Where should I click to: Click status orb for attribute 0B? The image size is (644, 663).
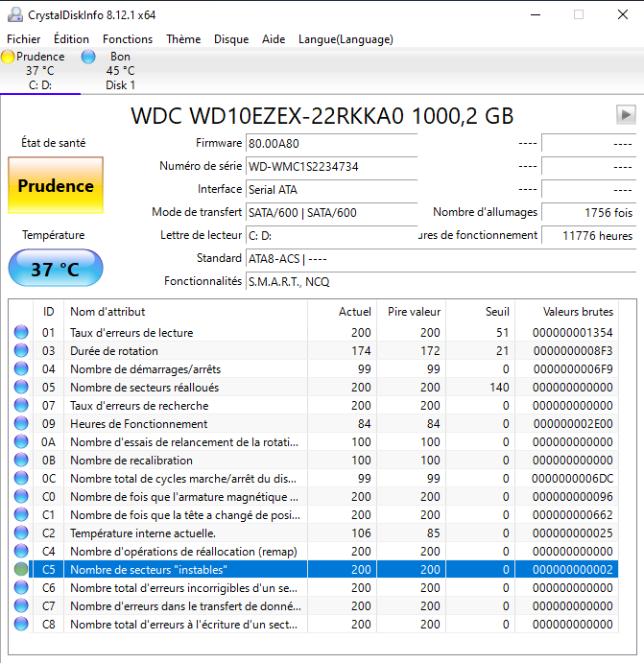21,460
